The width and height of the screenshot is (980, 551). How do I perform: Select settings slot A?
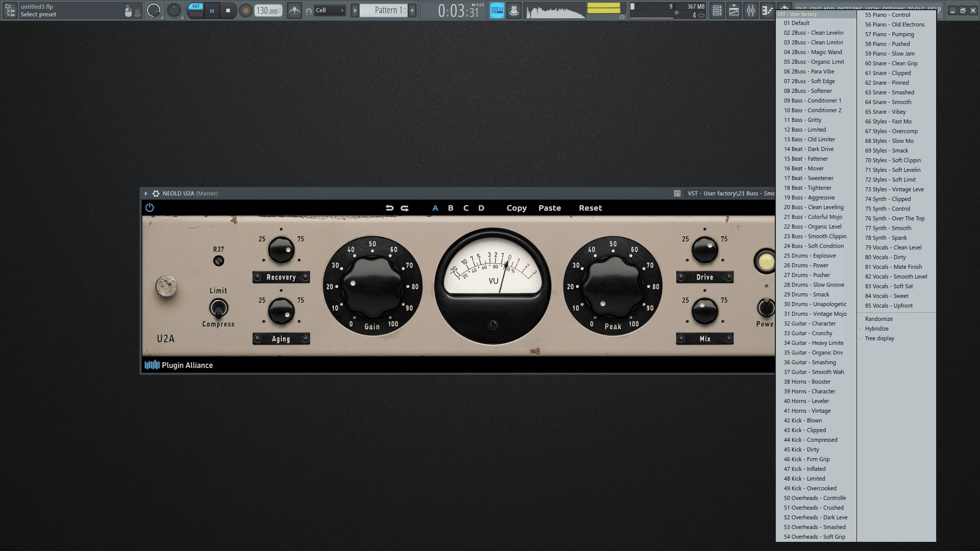(435, 208)
